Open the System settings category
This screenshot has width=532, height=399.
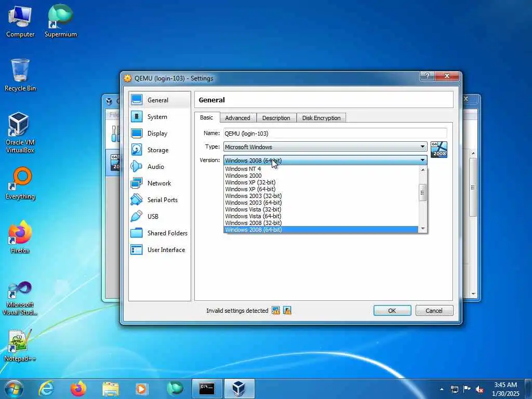[x=159, y=117]
